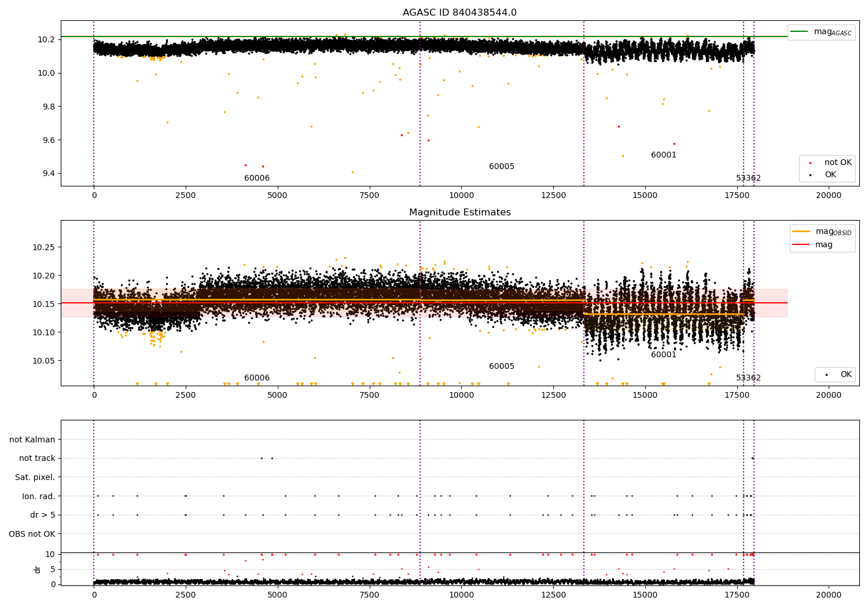Click y-axis tick 10.10 in Magnitude Estimates plot

pyautogui.click(x=44, y=333)
